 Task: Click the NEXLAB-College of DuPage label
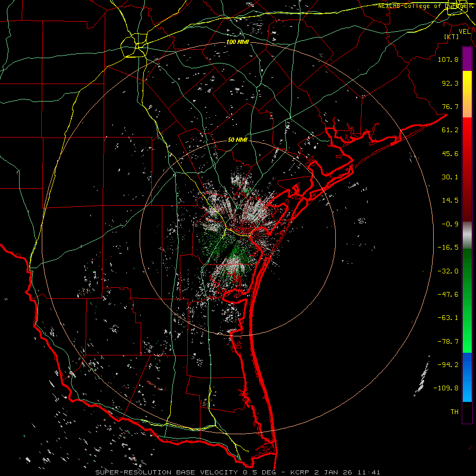pyautogui.click(x=425, y=6)
